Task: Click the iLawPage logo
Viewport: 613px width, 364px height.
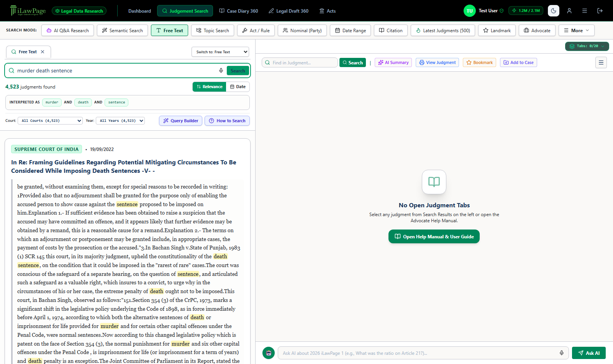Action: (x=28, y=11)
